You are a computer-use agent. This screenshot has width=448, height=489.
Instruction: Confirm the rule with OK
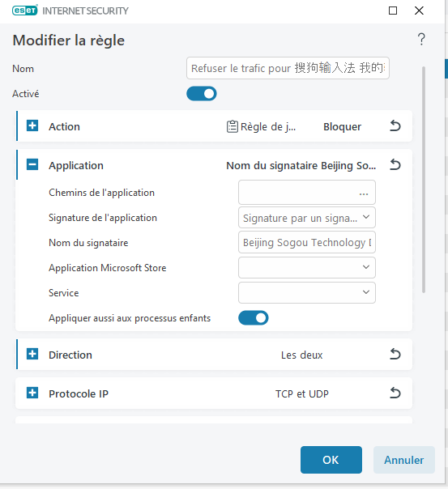tap(331, 460)
